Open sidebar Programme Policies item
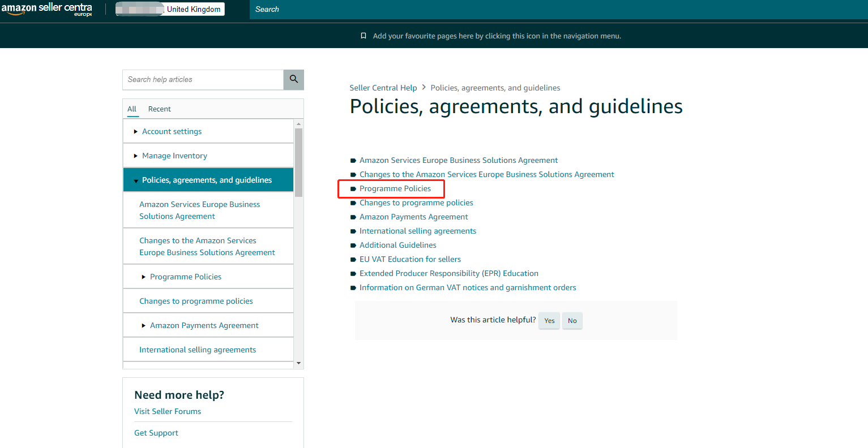Viewport: 868px width, 448px height. pyautogui.click(x=186, y=277)
